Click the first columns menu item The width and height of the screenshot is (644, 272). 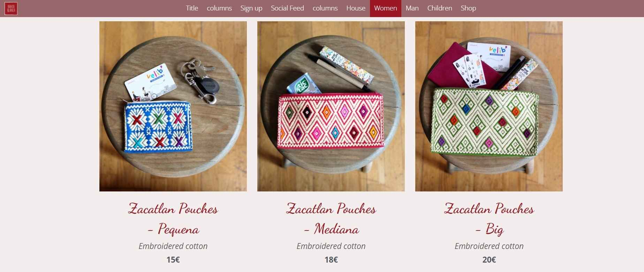219,8
